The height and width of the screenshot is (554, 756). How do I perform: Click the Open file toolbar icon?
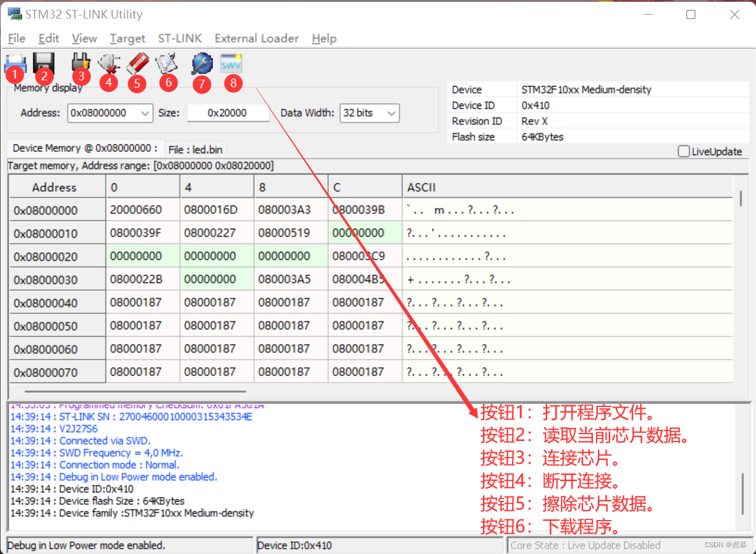pos(15,63)
